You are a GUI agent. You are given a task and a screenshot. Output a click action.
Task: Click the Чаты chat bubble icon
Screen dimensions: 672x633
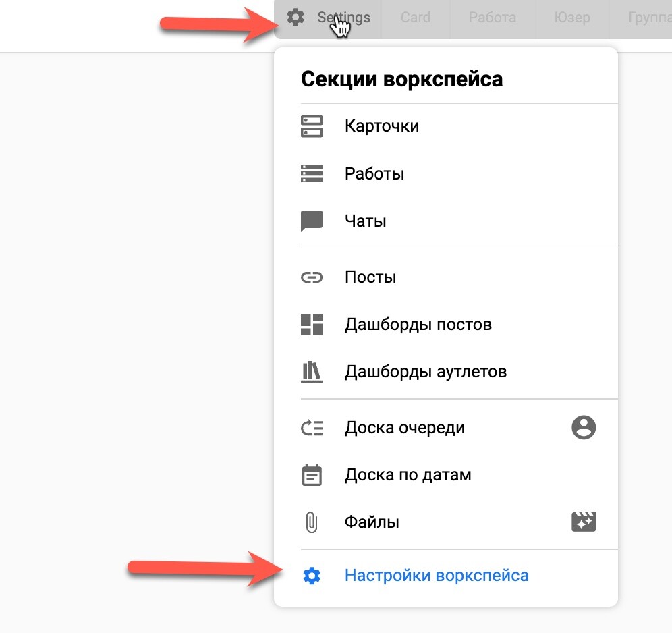click(x=311, y=221)
